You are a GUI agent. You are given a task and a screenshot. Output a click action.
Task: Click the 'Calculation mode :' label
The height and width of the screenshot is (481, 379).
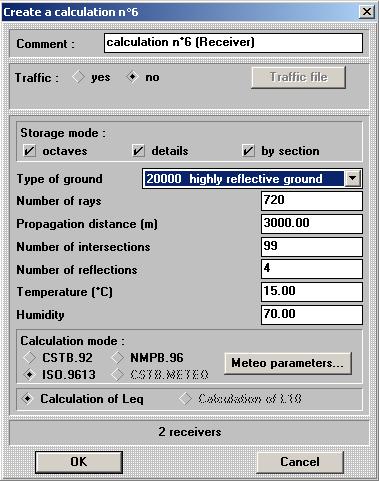[x=73, y=341]
